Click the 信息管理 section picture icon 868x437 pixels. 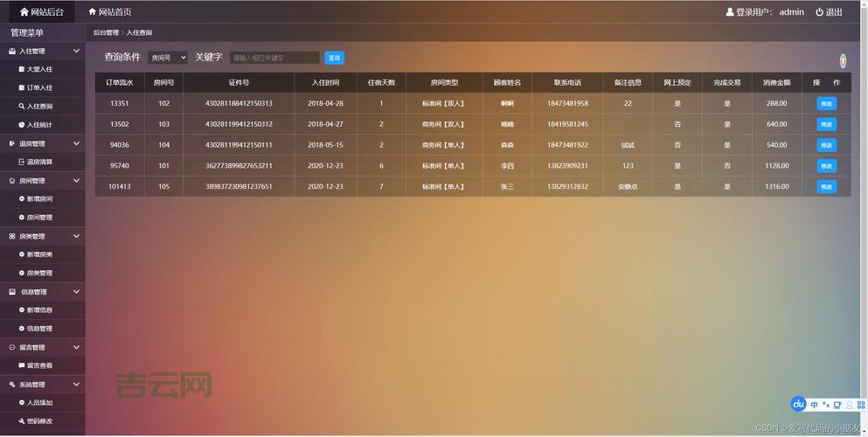[x=12, y=292]
